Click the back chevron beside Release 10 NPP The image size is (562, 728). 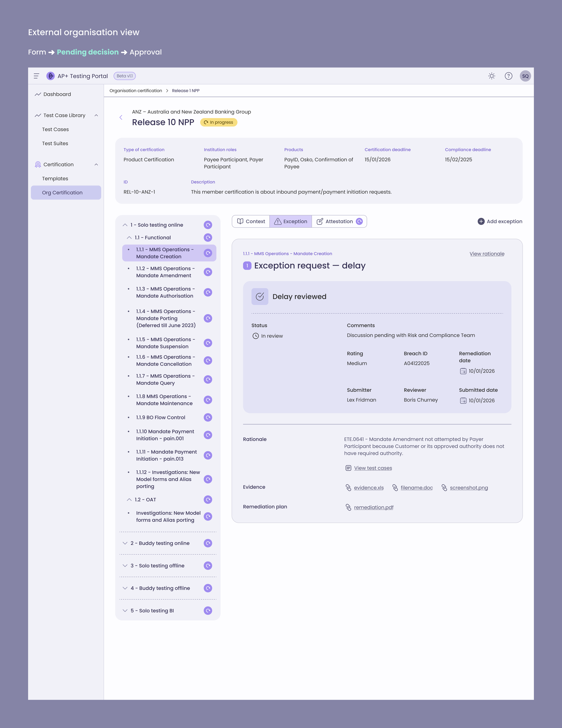coord(121,117)
